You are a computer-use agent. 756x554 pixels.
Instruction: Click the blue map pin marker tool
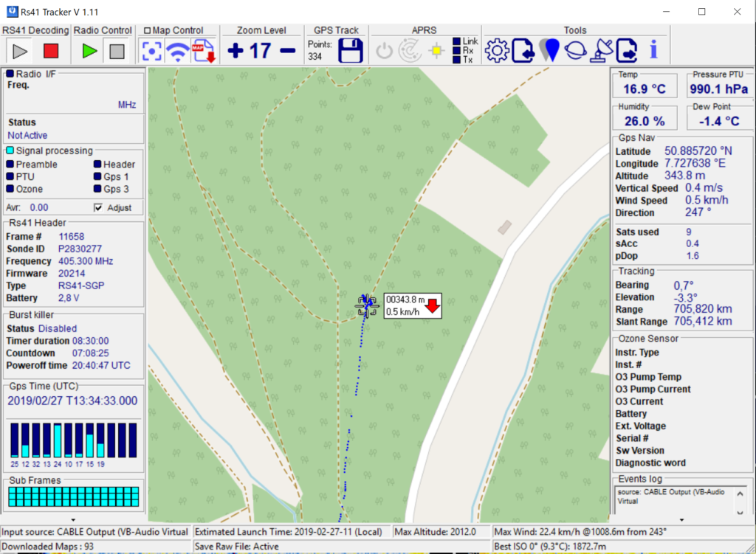[549, 50]
